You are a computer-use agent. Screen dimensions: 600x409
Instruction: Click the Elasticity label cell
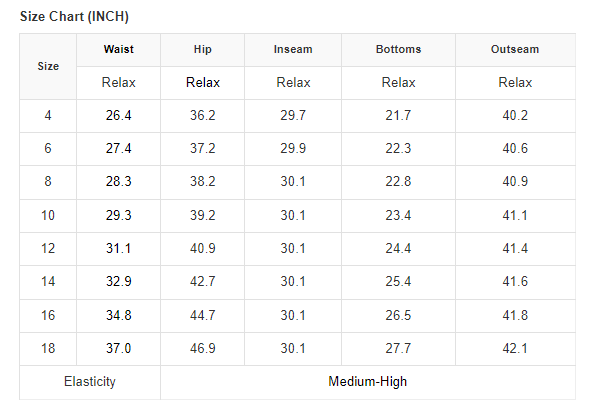click(x=90, y=381)
